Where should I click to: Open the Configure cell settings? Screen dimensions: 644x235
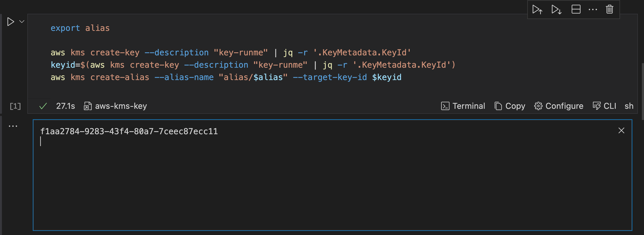point(559,106)
